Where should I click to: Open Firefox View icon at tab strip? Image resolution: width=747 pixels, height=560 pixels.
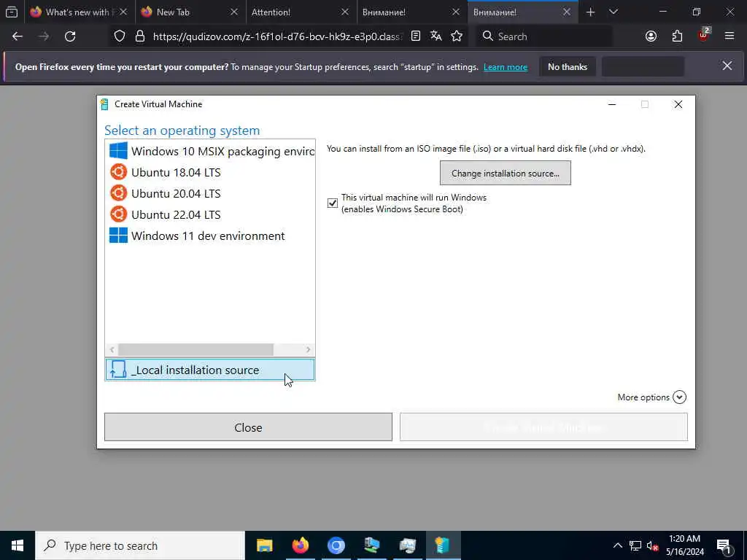tap(12, 12)
